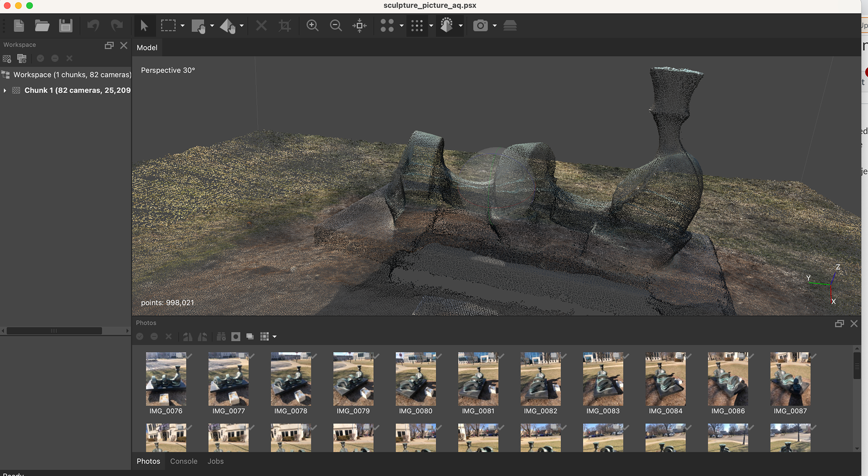Enable items via Workspace checkmark icon

tap(40, 58)
